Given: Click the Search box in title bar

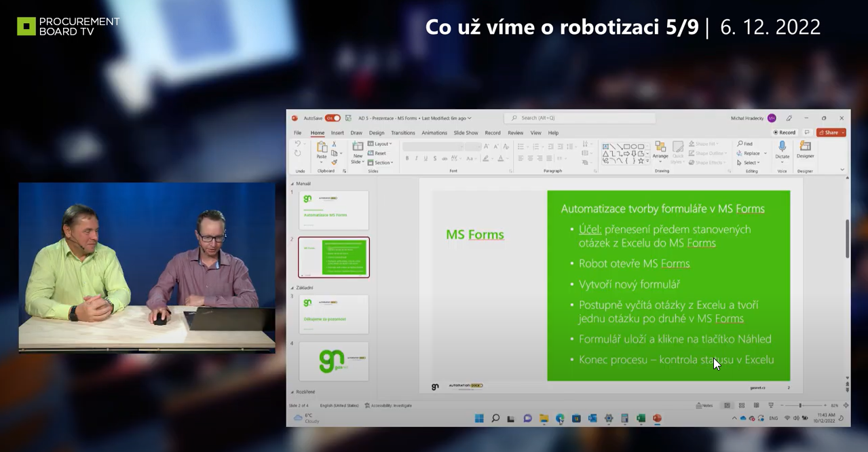Looking at the screenshot, I should coord(580,118).
